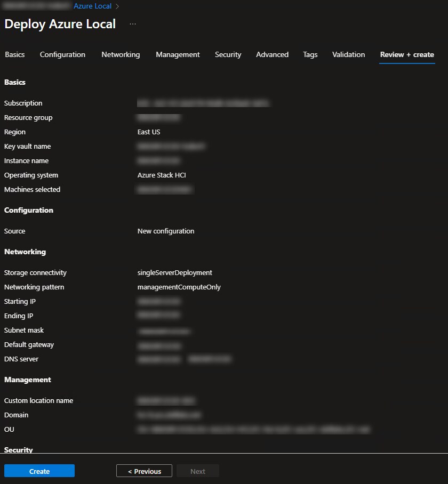Click the Azure Local breadcrumb link
This screenshot has width=448, height=484.
(x=92, y=6)
